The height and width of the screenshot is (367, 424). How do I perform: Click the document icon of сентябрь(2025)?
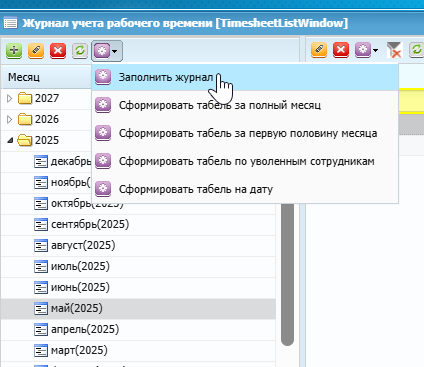pyautogui.click(x=41, y=225)
